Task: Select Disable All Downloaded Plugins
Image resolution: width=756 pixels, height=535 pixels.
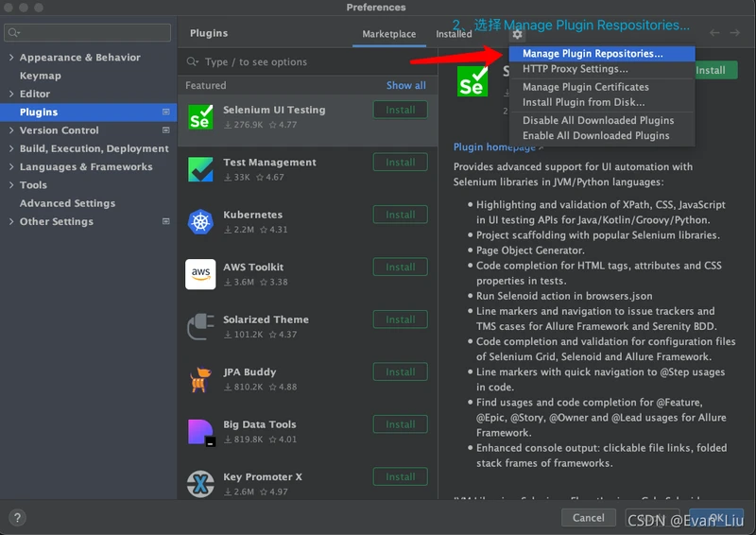Action: [x=602, y=120]
